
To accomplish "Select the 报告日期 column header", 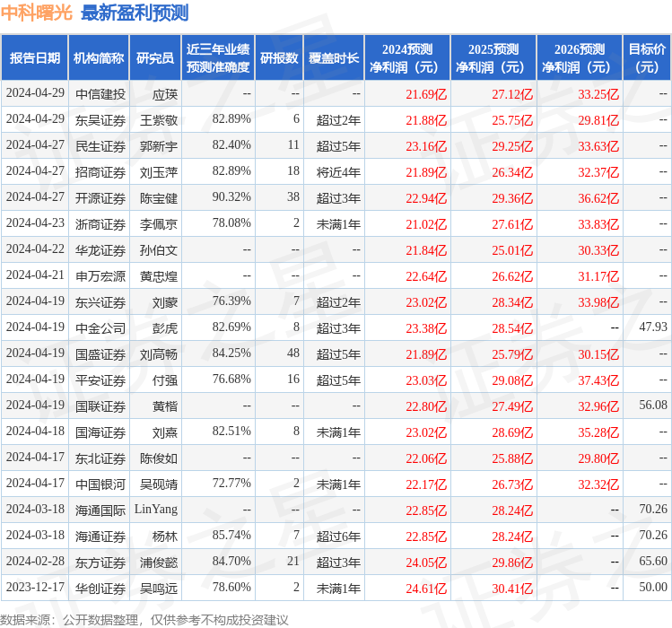I will point(35,58).
